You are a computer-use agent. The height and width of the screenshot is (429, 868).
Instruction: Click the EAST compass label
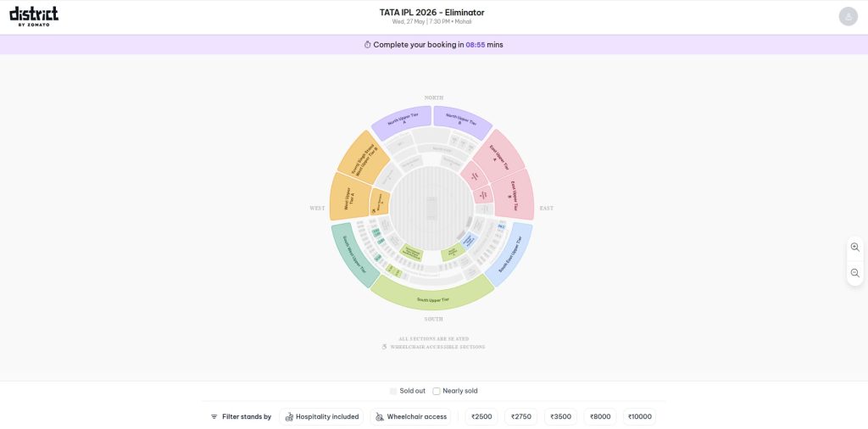547,208
